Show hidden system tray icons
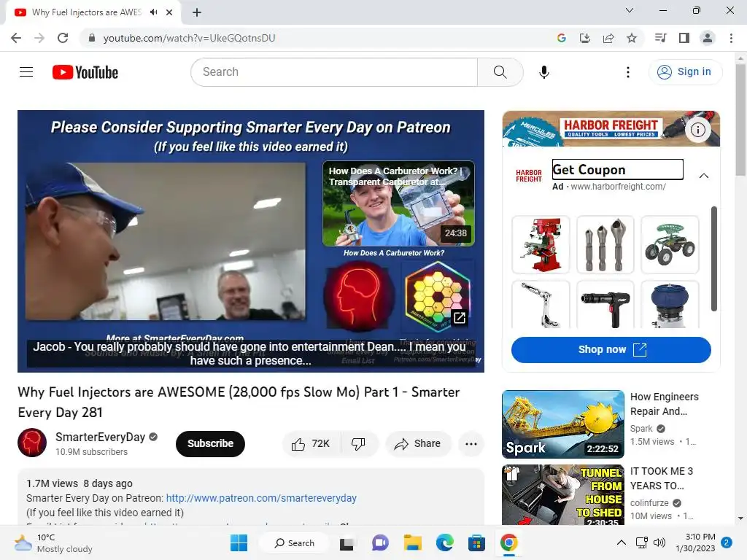The height and width of the screenshot is (560, 747). pos(622,542)
